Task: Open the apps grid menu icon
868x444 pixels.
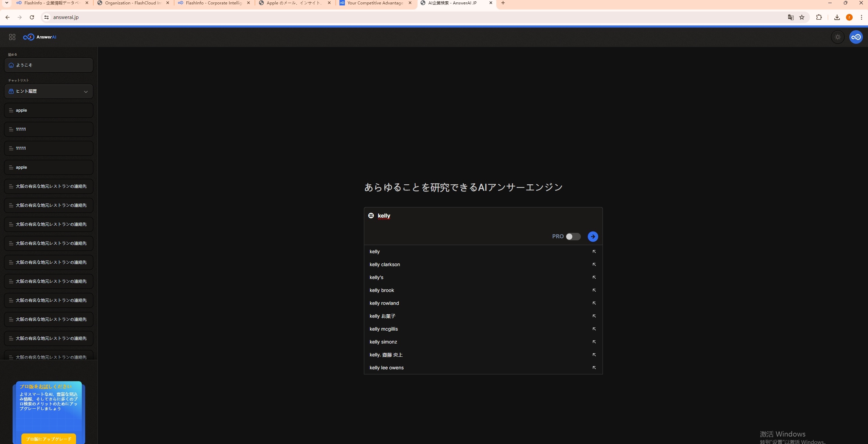Action: pos(12,37)
